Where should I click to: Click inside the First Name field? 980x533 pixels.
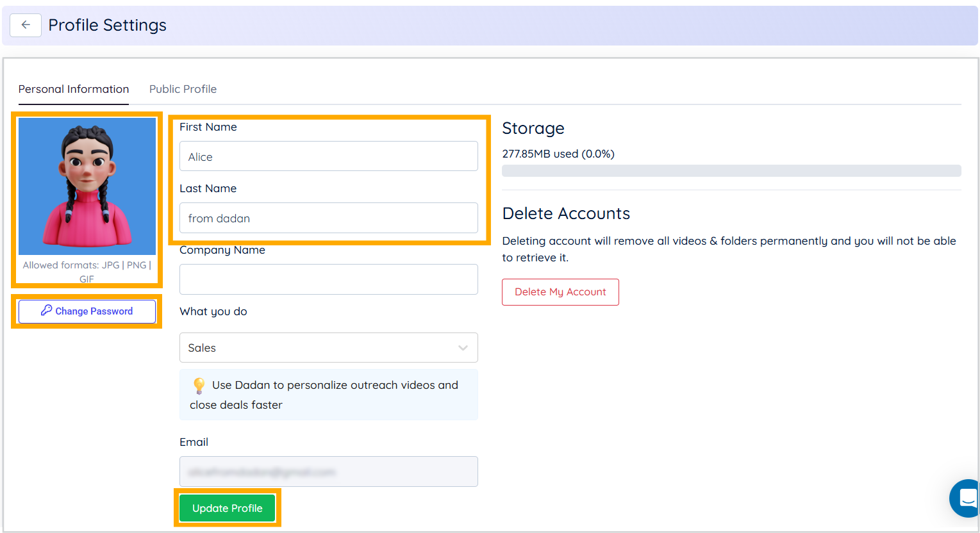pyautogui.click(x=328, y=156)
